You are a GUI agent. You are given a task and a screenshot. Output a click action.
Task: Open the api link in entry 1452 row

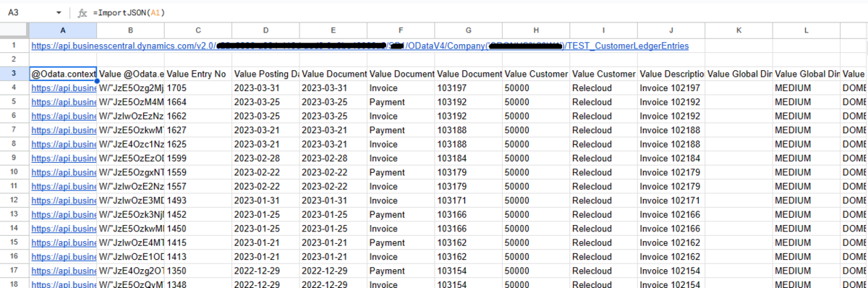click(x=63, y=215)
